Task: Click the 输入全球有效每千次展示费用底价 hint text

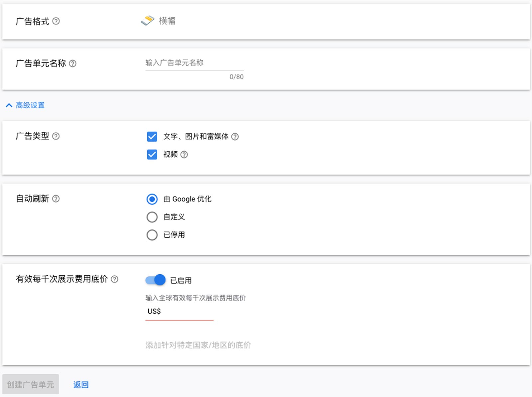Action: pyautogui.click(x=196, y=298)
